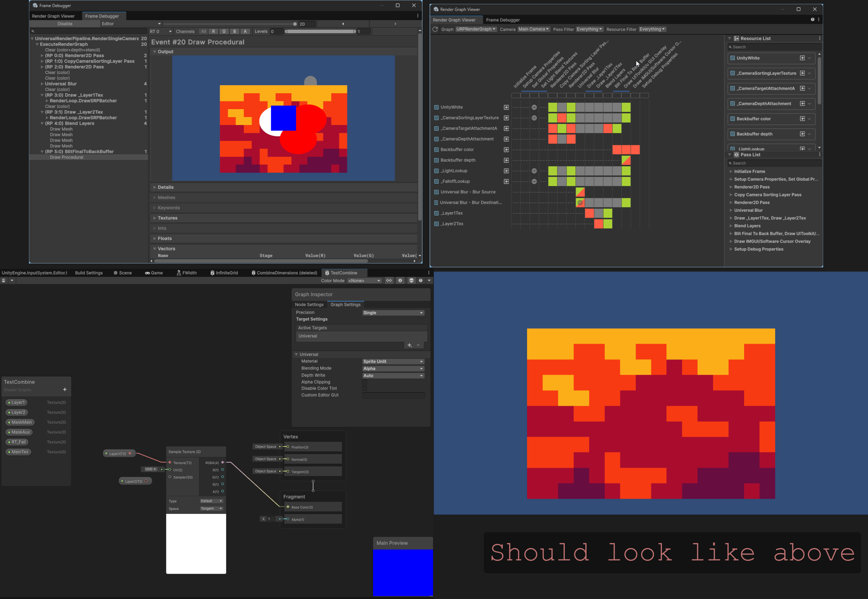Image resolution: width=868 pixels, height=599 pixels.
Task: Switch to the Frame Debugger tab in Render Graph Viewer
Action: pos(503,20)
